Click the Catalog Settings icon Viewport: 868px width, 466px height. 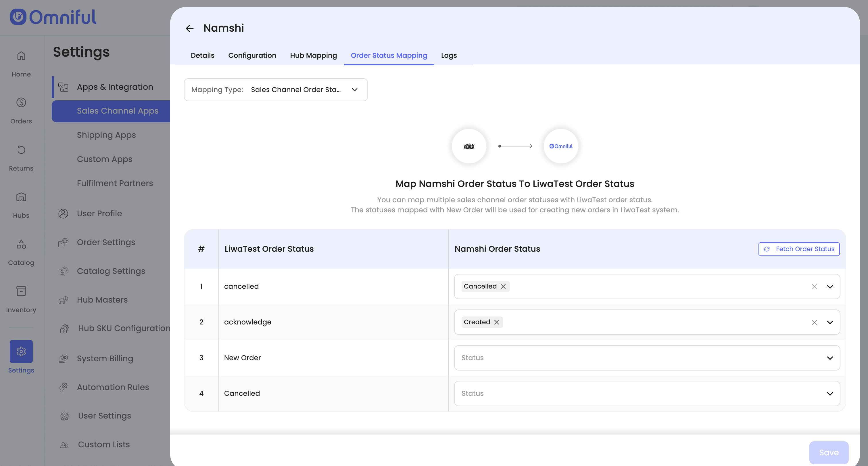click(x=63, y=271)
